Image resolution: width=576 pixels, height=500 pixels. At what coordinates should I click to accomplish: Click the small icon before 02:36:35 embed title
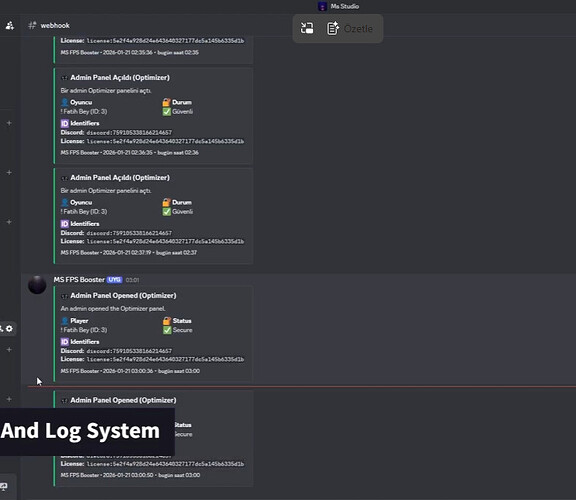pos(64,78)
